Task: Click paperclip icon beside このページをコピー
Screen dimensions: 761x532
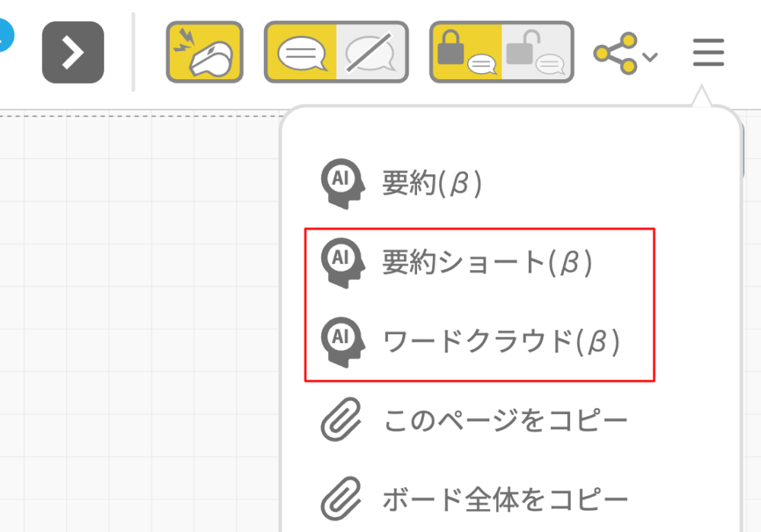Action: tap(341, 419)
